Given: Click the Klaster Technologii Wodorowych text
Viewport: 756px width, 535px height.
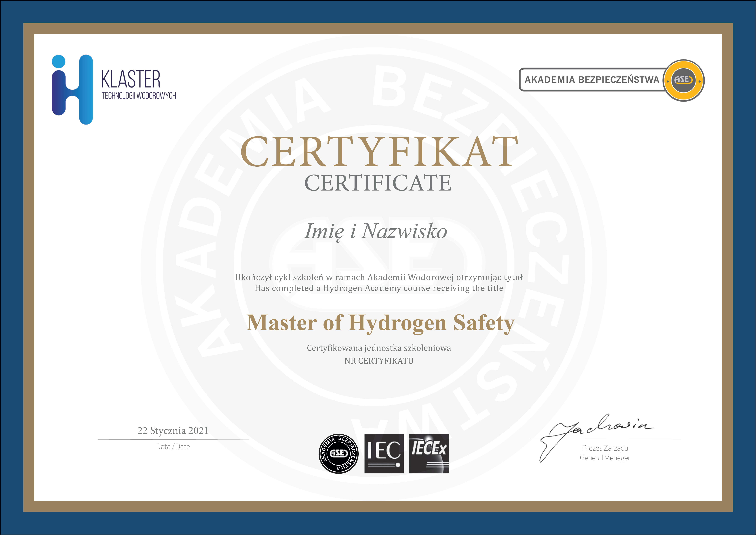Looking at the screenshot, I should [x=138, y=84].
